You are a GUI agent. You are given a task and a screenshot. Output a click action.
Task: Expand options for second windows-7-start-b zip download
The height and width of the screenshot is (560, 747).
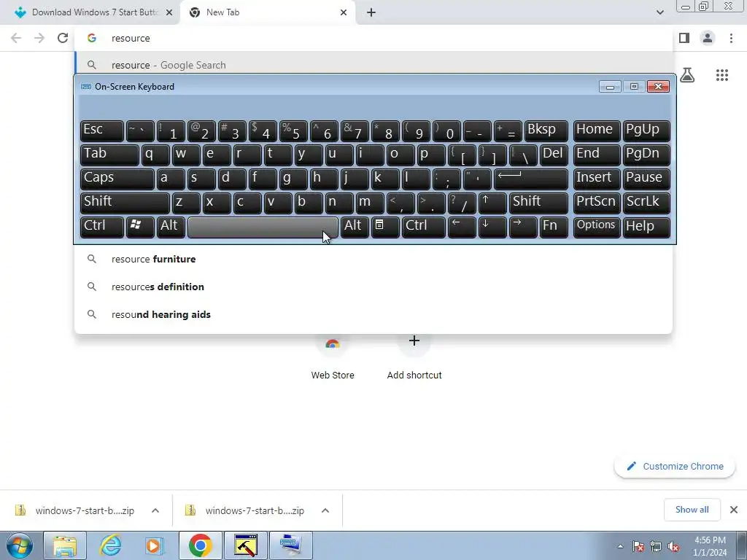click(x=325, y=510)
